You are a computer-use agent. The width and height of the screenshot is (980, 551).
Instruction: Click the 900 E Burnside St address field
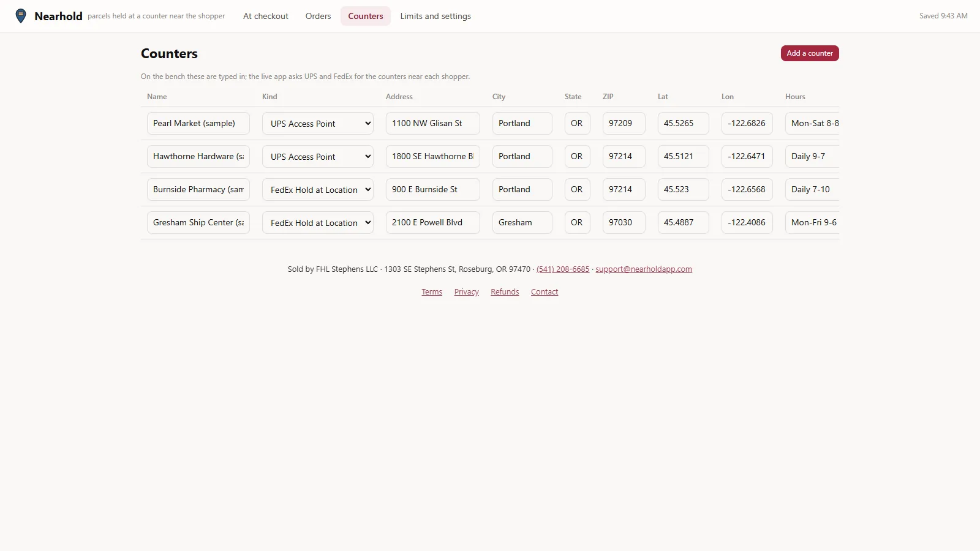(x=433, y=189)
